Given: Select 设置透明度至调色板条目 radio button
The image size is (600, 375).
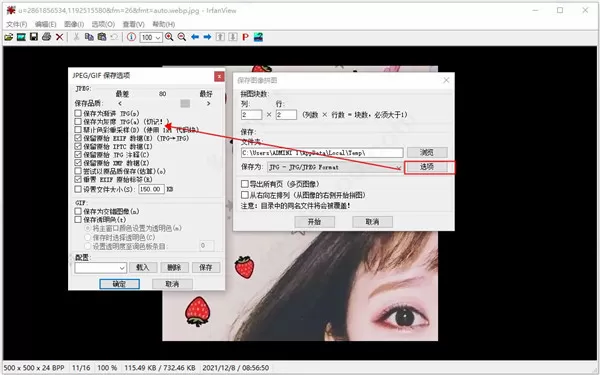Looking at the screenshot, I should (x=88, y=246).
